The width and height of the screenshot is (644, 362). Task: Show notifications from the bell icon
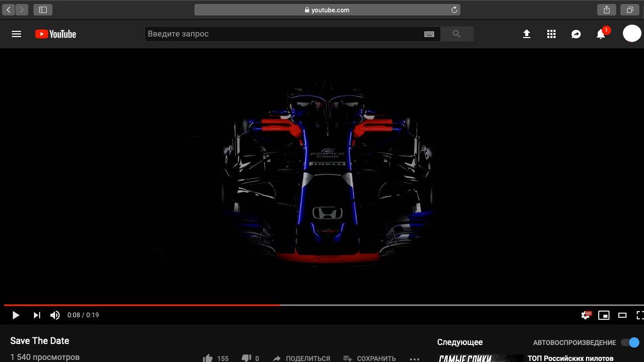point(600,34)
